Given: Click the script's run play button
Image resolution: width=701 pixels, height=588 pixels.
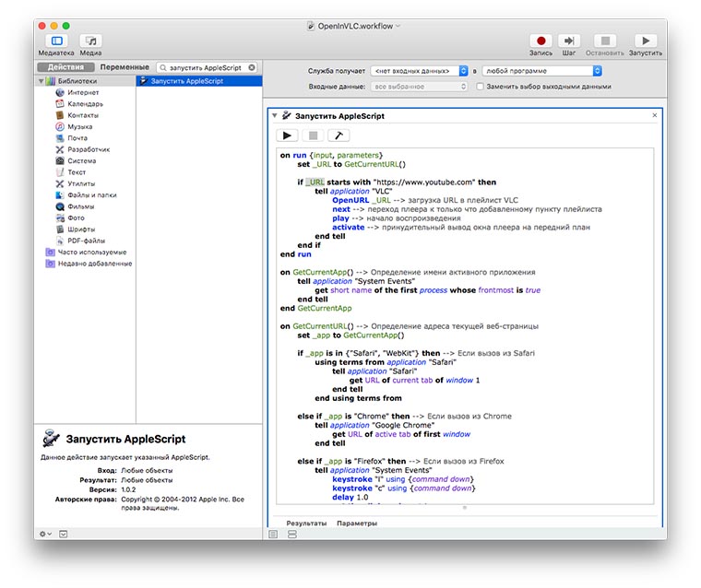Looking at the screenshot, I should pyautogui.click(x=289, y=135).
